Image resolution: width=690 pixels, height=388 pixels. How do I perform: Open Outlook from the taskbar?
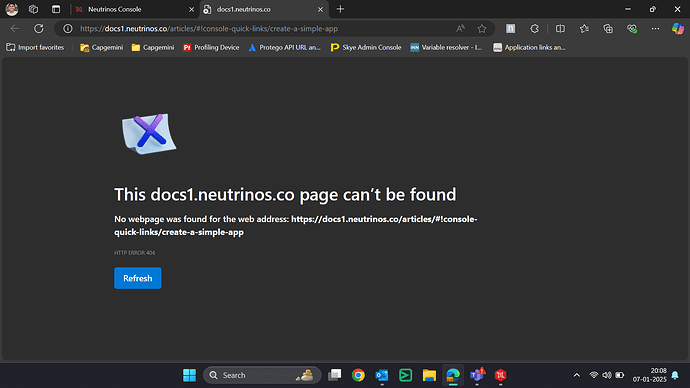pyautogui.click(x=382, y=375)
